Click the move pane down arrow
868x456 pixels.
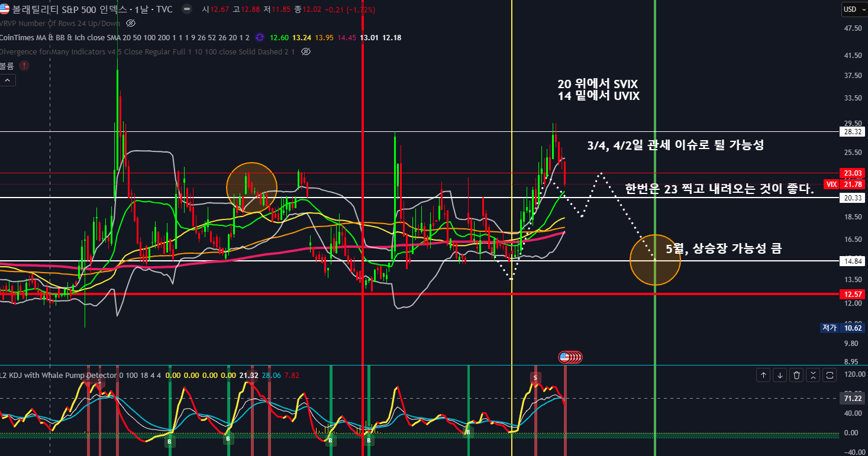[x=780, y=375]
